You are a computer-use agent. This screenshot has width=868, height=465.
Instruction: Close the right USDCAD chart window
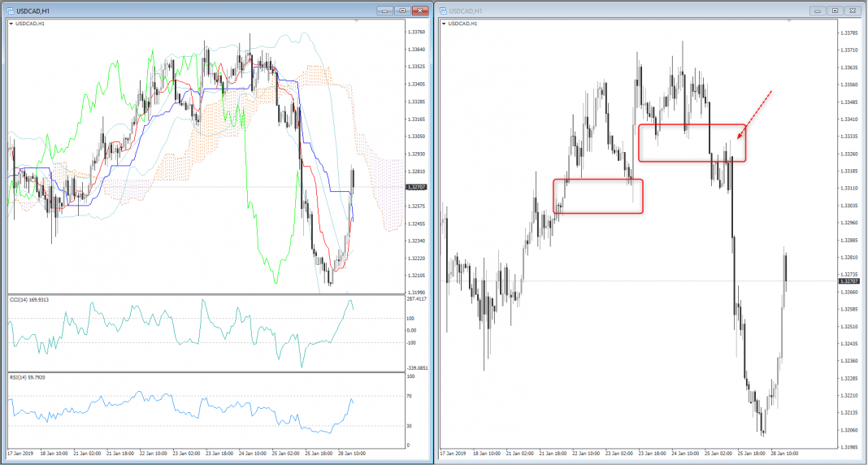coord(852,11)
